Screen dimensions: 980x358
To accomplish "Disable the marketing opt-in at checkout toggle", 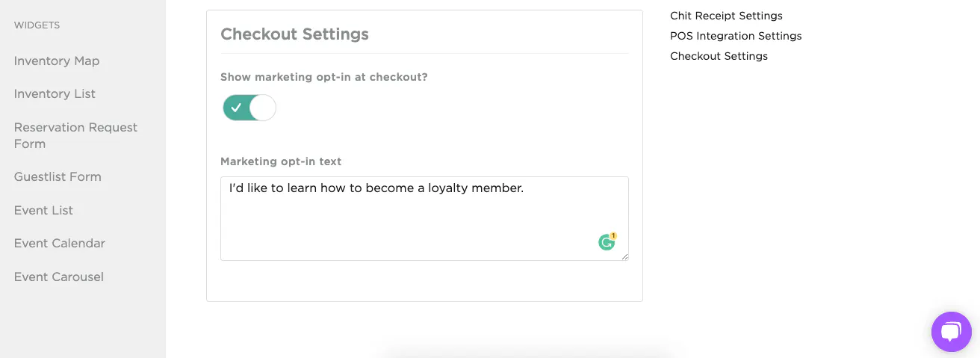I will (x=249, y=108).
